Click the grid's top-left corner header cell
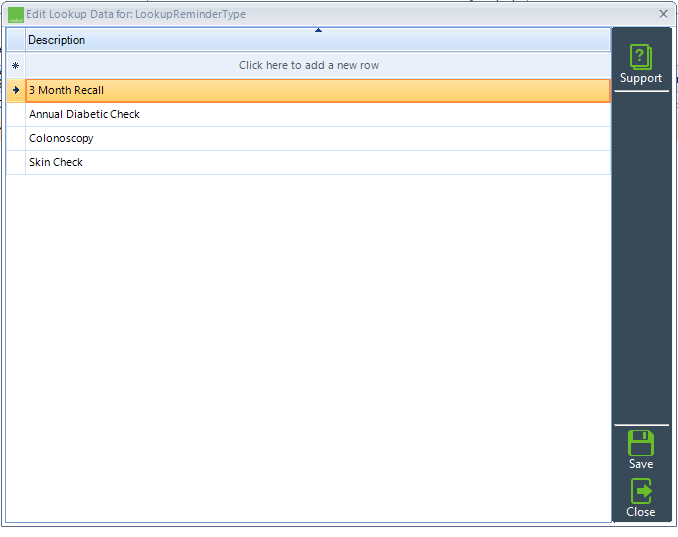678x537 pixels. pyautogui.click(x=16, y=40)
